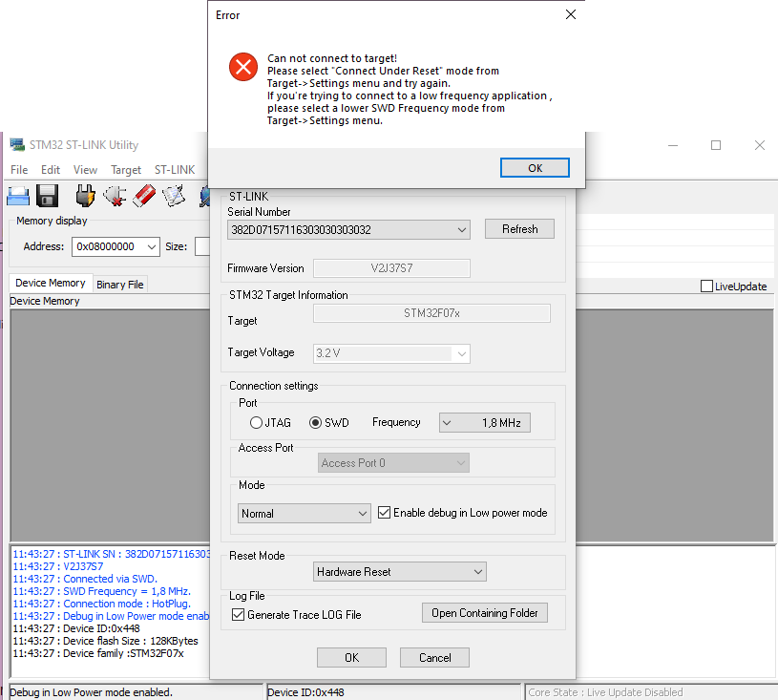Screen dimensions: 778x700
Task: Select the JTAG port radio button
Action: pos(256,422)
